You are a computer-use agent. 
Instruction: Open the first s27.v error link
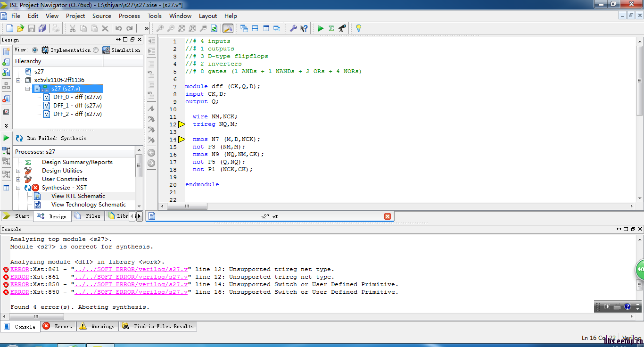click(132, 270)
